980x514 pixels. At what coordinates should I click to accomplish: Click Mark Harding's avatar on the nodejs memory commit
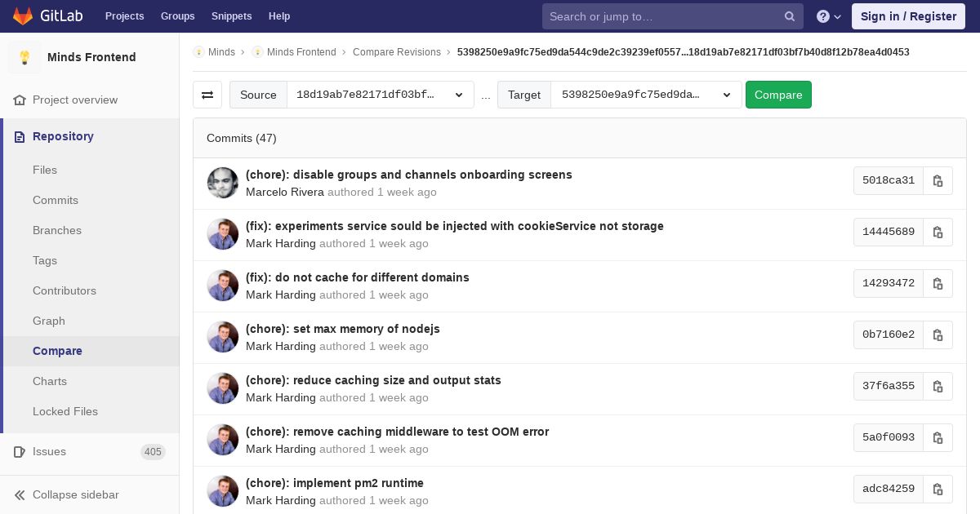click(x=223, y=337)
